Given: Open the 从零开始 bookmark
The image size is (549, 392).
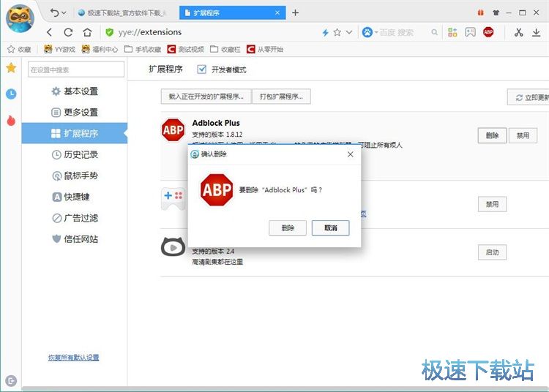Looking at the screenshot, I should pyautogui.click(x=265, y=49).
